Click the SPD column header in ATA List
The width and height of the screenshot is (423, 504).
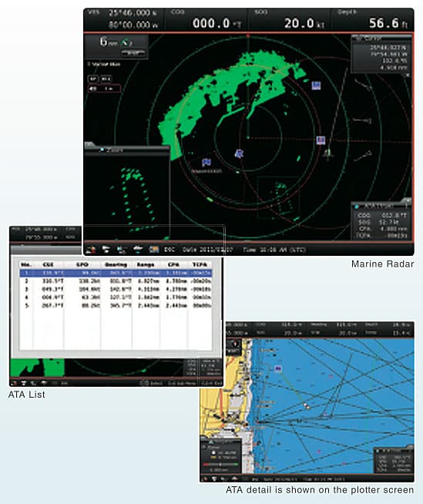82,265
